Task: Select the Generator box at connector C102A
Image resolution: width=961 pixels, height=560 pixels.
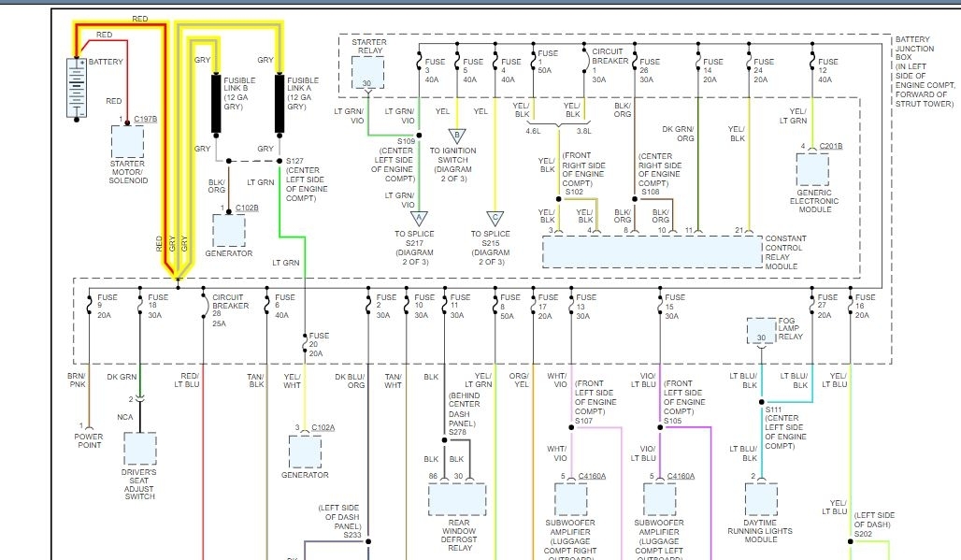Action: click(x=305, y=452)
